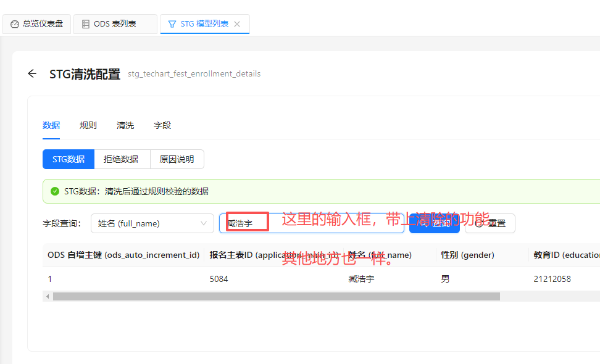Close the STG 模型列表 tab
The image size is (600, 364).
pos(237,24)
